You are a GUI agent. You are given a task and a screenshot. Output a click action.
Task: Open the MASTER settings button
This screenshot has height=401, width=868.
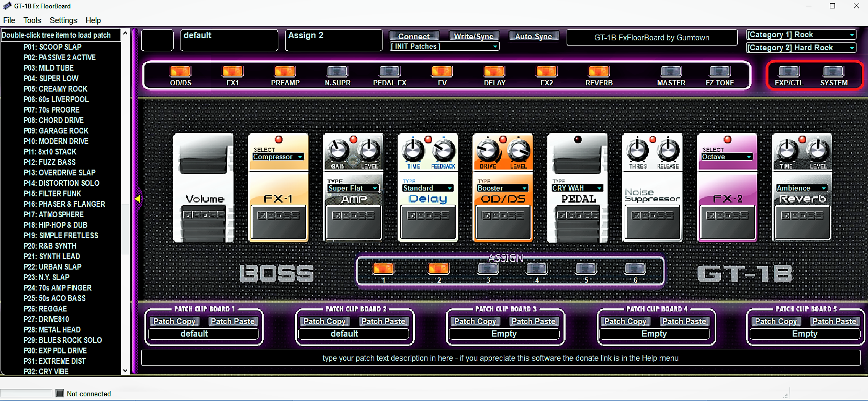(671, 71)
